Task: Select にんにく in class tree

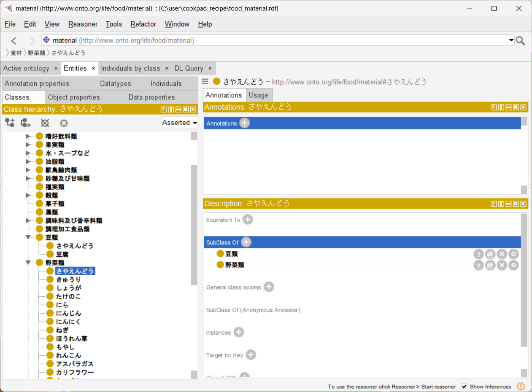Action: [68, 322]
